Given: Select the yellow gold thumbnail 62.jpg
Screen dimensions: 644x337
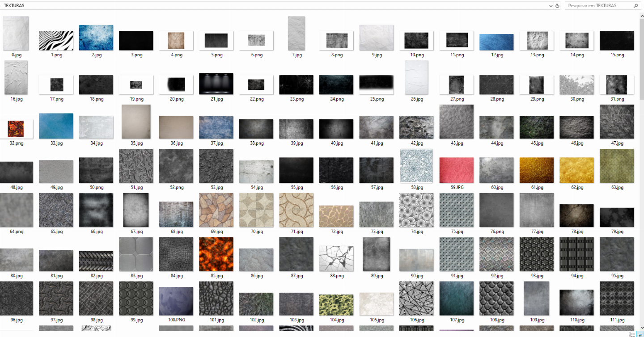Looking at the screenshot, I should pos(577,170).
